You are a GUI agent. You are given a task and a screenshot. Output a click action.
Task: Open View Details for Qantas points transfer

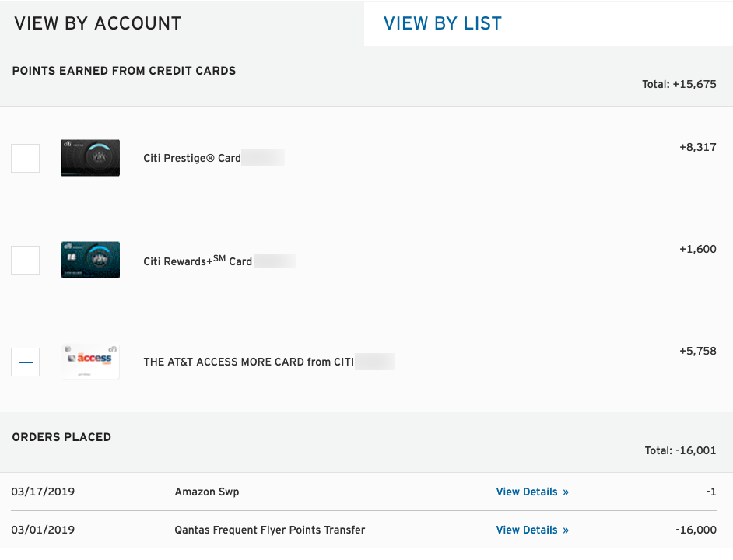pos(532,530)
